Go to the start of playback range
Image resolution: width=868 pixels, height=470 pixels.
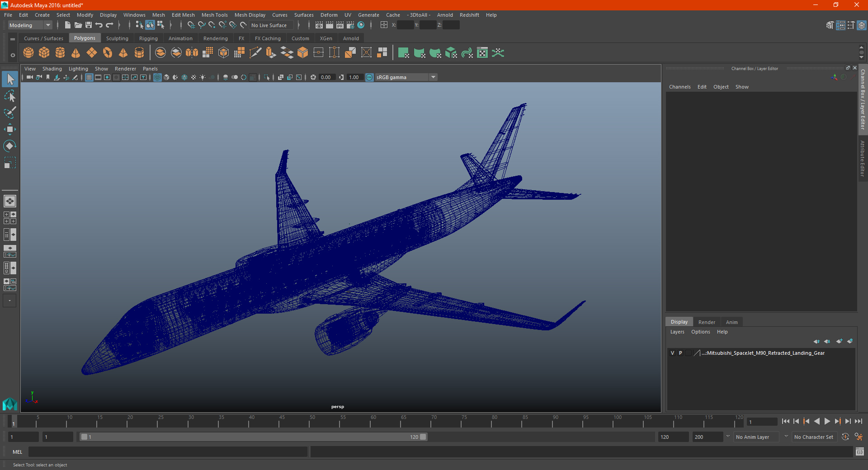coord(786,421)
